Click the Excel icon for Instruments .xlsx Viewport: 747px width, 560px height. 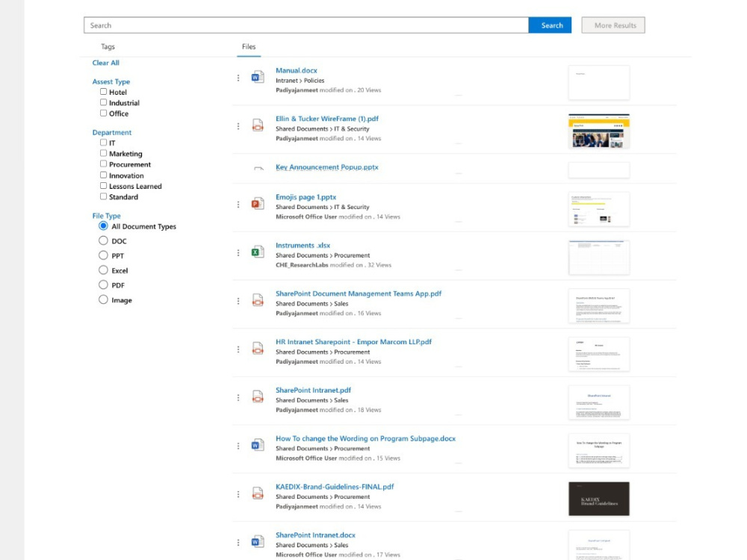tap(258, 252)
